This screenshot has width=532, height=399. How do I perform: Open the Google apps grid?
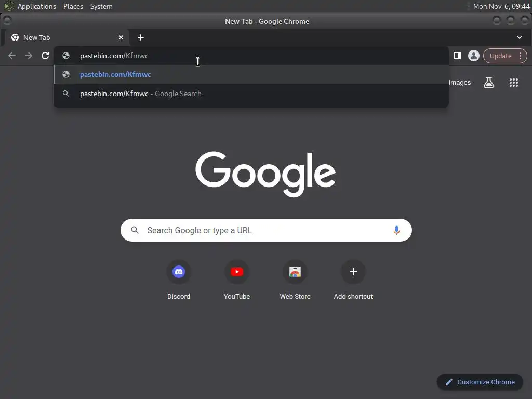(514, 83)
